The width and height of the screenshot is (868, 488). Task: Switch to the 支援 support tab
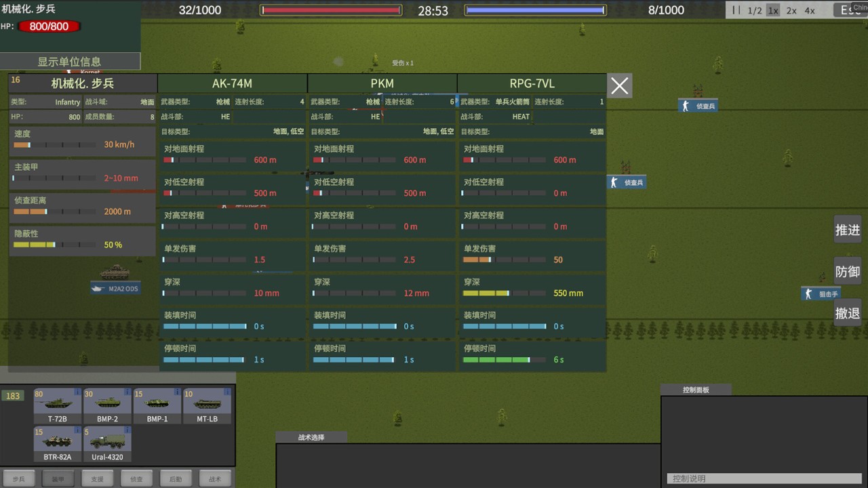97,479
